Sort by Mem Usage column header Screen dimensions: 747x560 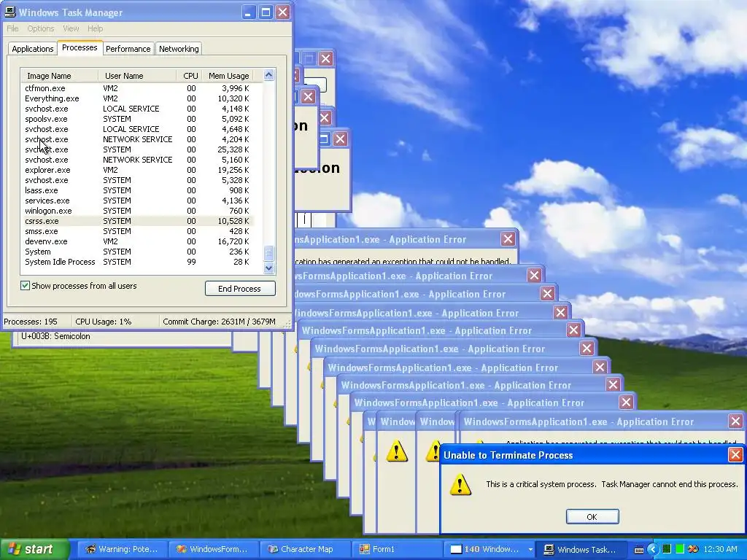click(228, 76)
